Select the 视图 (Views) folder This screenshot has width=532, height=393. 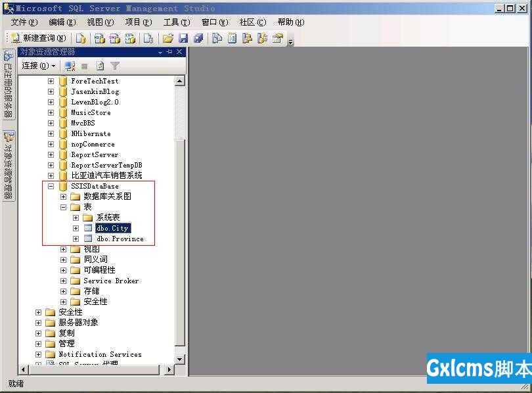tap(91, 250)
